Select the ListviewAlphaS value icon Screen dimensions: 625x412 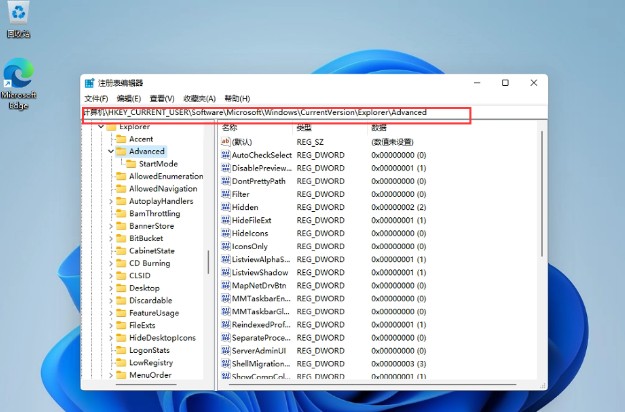[x=226, y=259]
